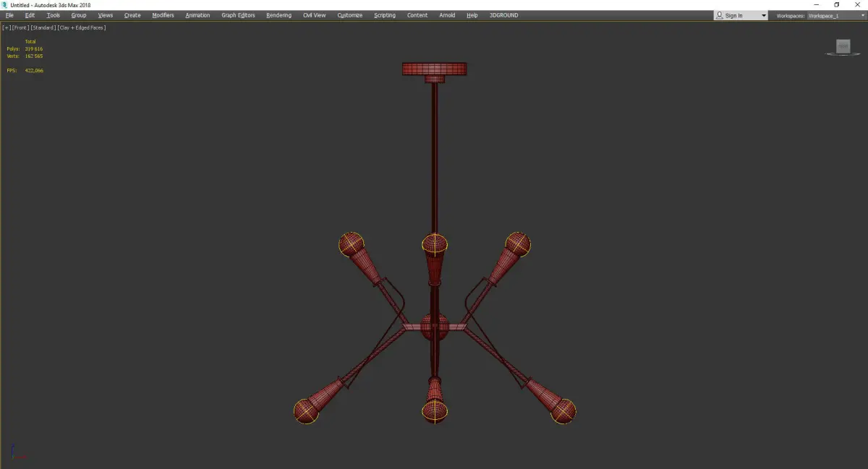Minimize the 3ds Max window
Screen dimensions: 868x469
coord(816,5)
